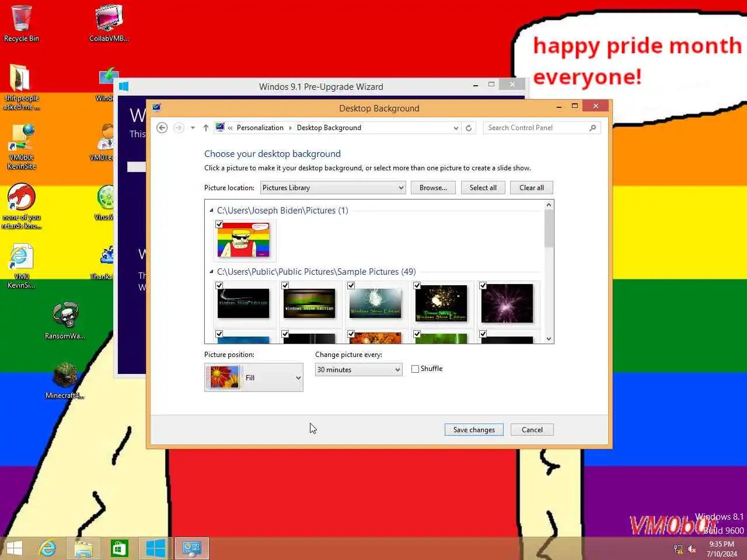Uncheck the gold sparkles wallpaper checkbox
This screenshot has width=747, height=560.
(417, 286)
